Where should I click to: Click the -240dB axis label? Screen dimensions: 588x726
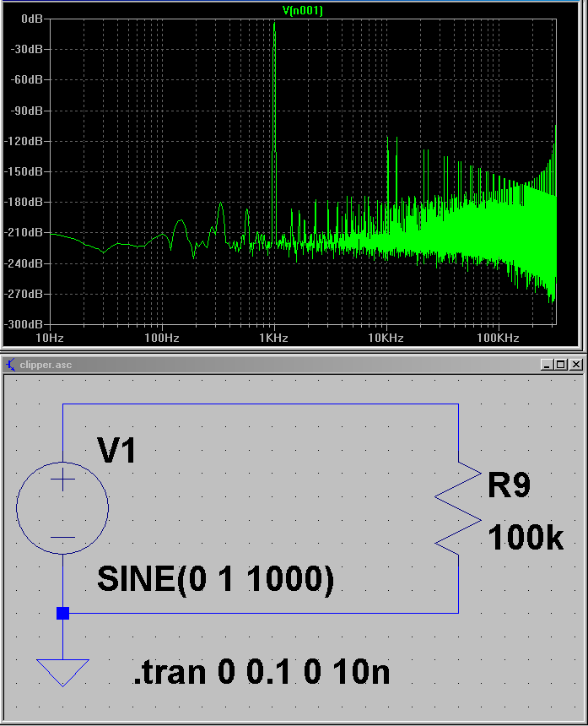[x=23, y=263]
